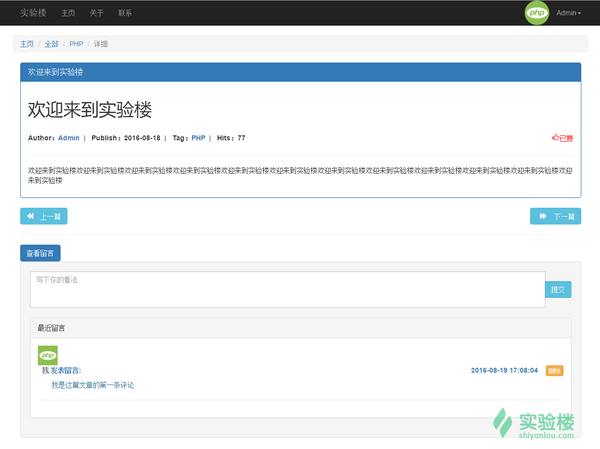Open the 主页 navbar item
This screenshot has height=449, width=600.
[x=68, y=13]
